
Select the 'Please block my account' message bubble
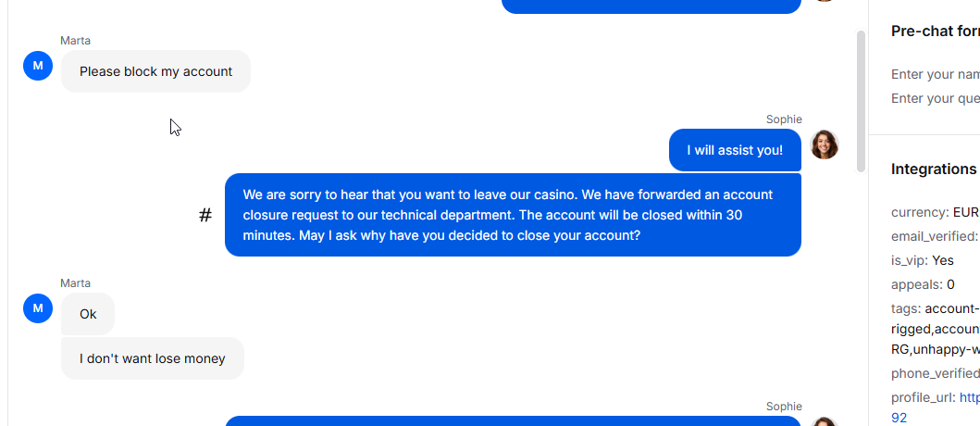[155, 71]
